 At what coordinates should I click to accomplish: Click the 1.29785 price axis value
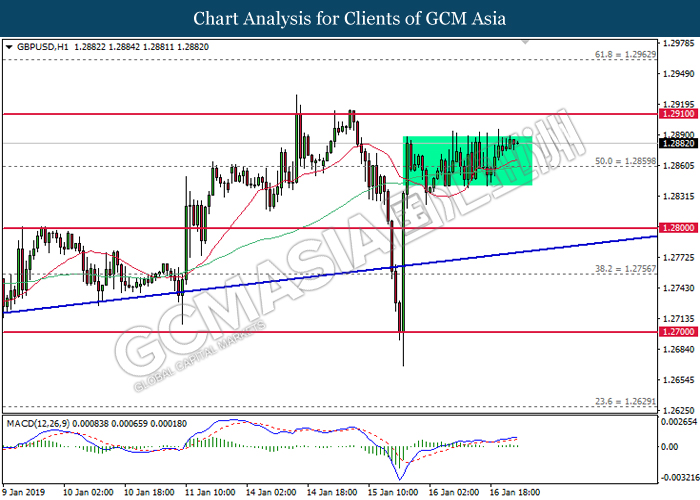tap(679, 43)
